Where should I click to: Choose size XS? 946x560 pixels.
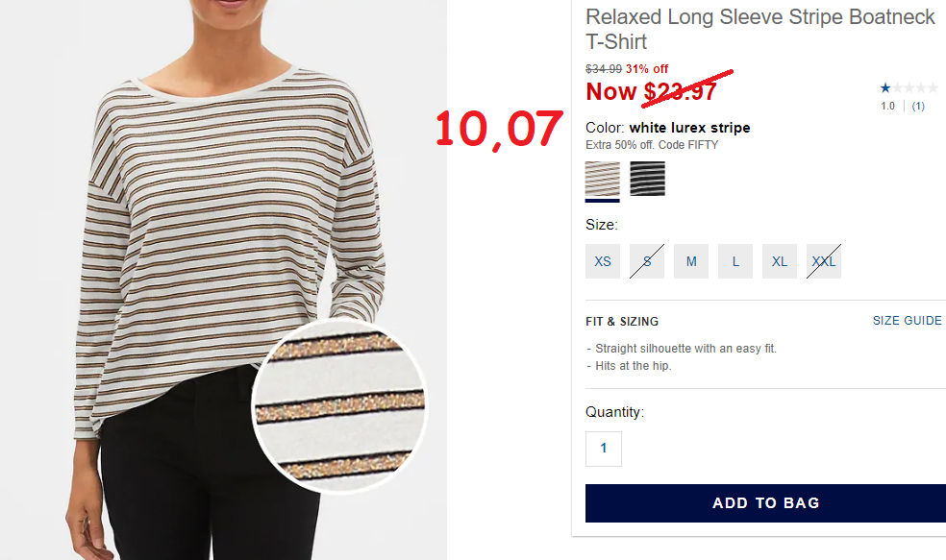click(603, 261)
